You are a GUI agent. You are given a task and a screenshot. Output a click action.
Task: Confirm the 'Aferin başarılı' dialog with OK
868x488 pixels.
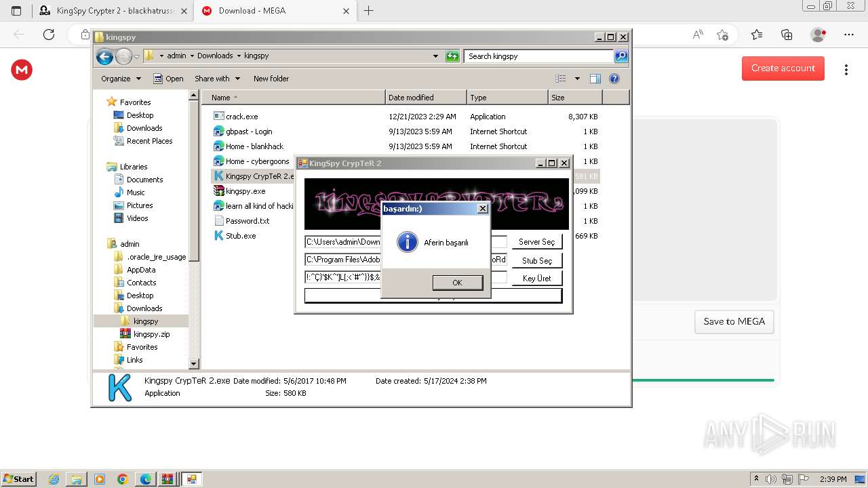(458, 283)
